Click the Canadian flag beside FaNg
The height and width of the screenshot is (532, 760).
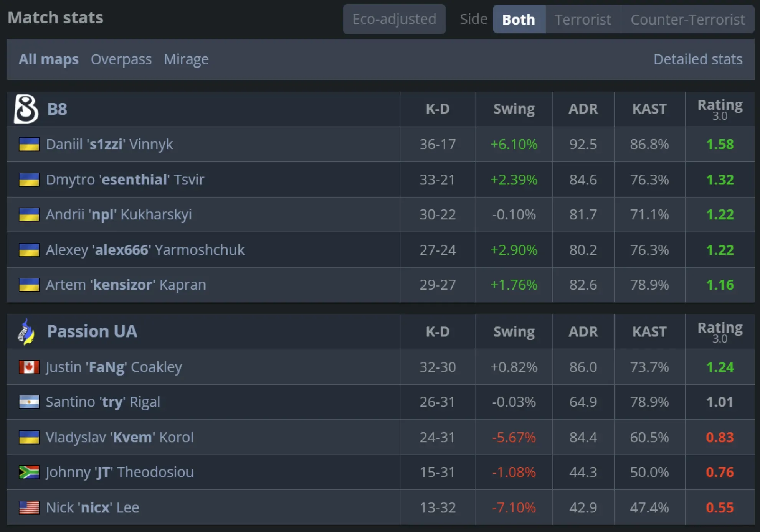pos(29,367)
